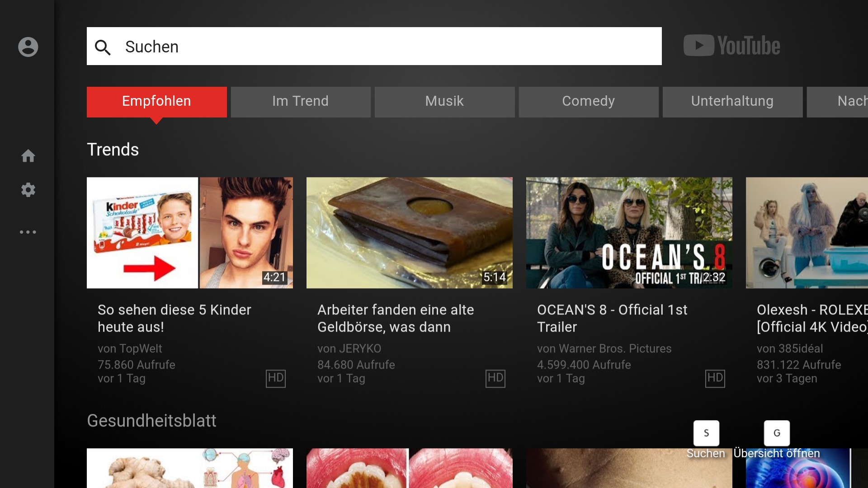Select the Empfohlen tab
Image resolution: width=868 pixels, height=488 pixels.
point(156,101)
